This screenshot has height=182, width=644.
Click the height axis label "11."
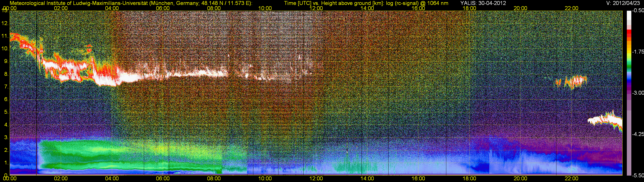pyautogui.click(x=5, y=36)
